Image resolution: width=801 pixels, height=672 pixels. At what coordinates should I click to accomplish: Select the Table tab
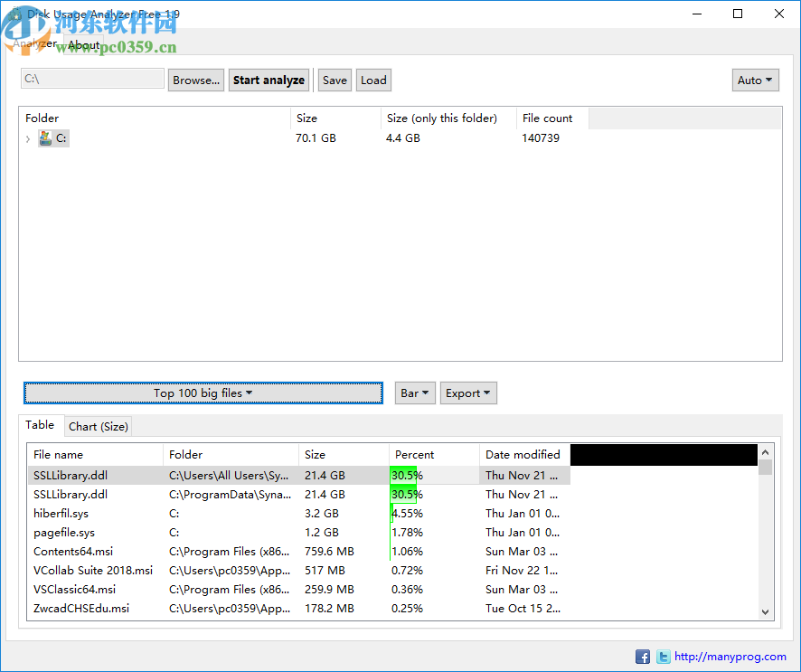(41, 424)
